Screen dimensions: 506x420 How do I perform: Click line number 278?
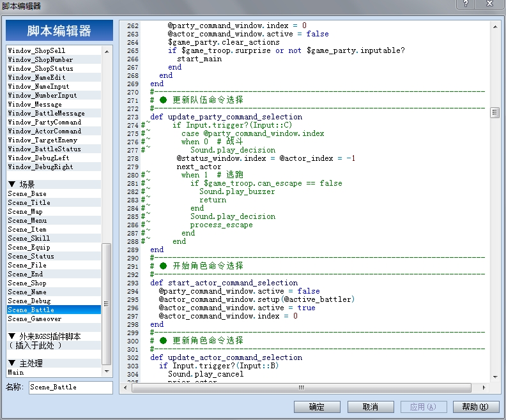tap(133, 158)
